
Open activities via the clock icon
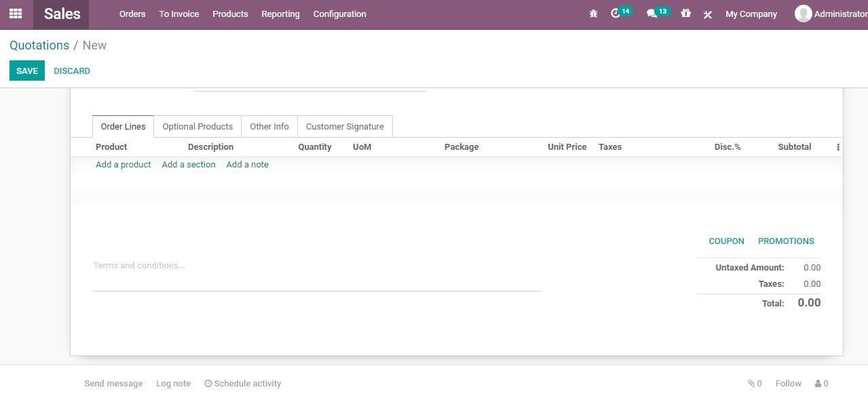point(616,13)
